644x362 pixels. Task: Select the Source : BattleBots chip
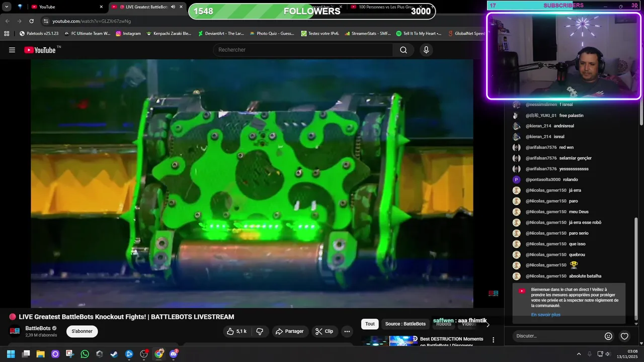point(405,324)
